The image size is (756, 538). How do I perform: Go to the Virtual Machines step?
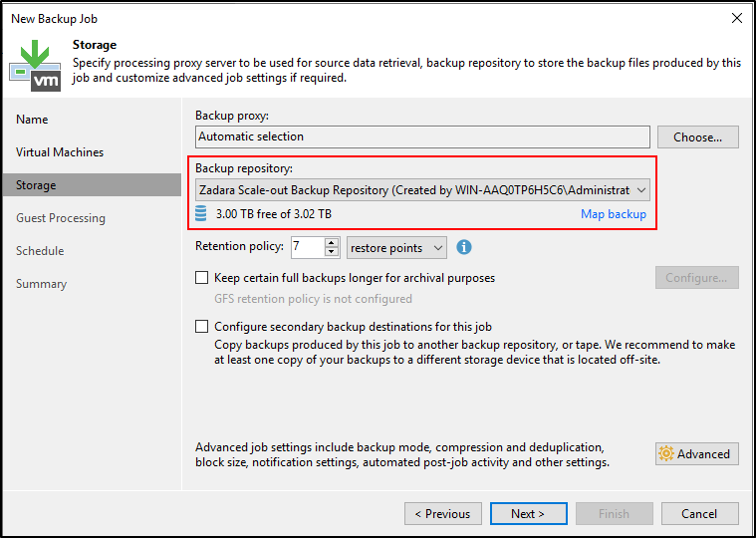point(60,152)
